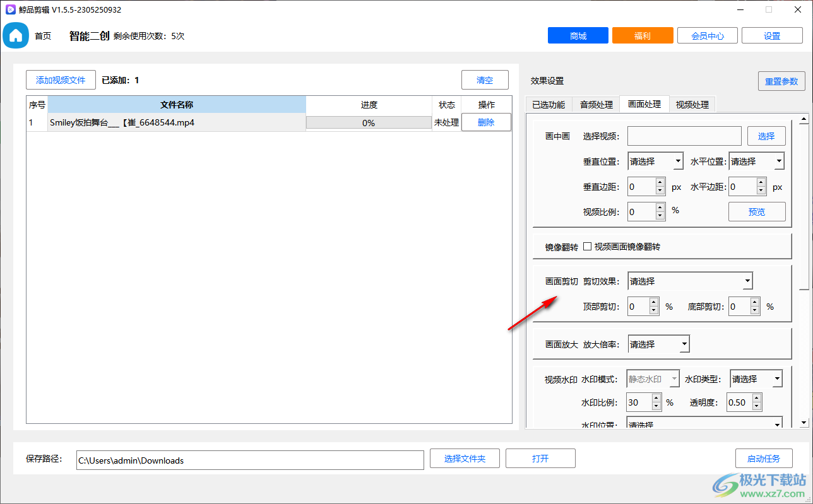Click the 添加视频文件 button
Image resolution: width=813 pixels, height=504 pixels.
click(61, 80)
